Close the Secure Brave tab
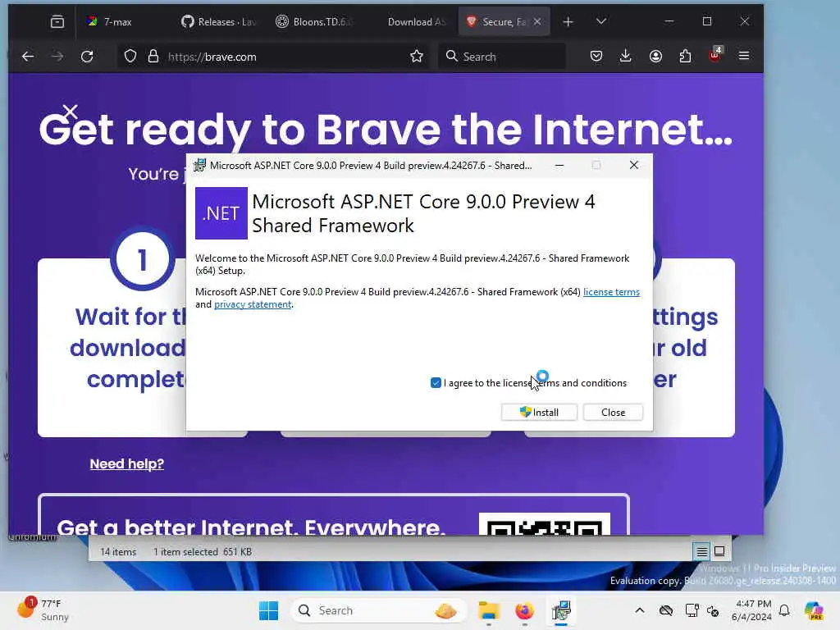 tap(537, 22)
